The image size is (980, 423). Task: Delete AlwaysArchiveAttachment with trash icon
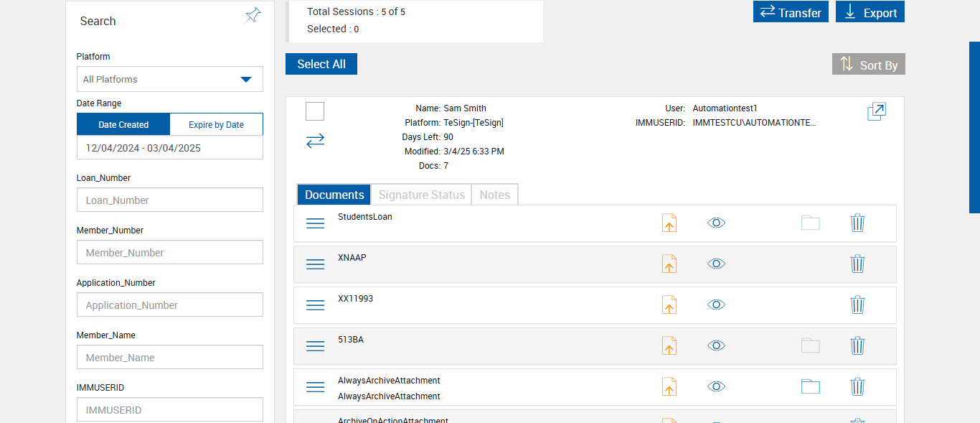pos(857,386)
